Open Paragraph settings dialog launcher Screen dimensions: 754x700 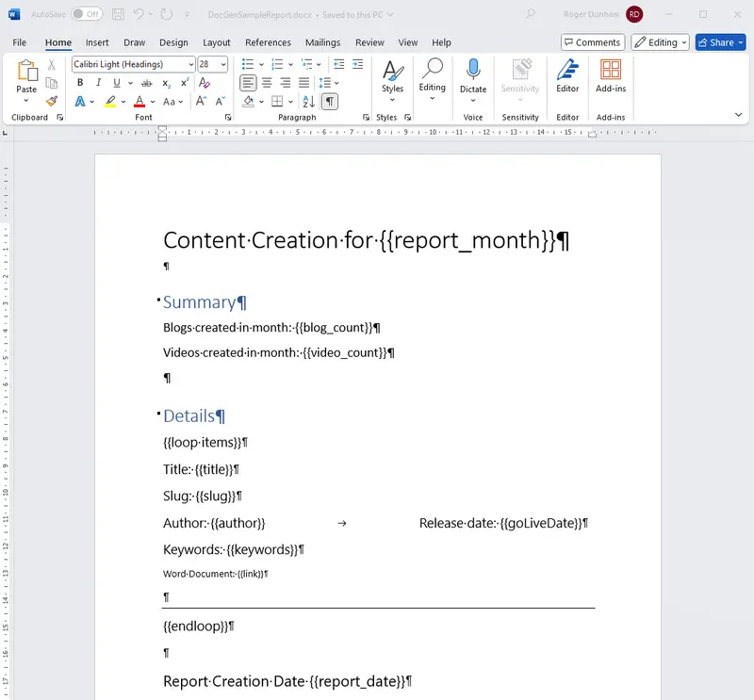coord(366,118)
